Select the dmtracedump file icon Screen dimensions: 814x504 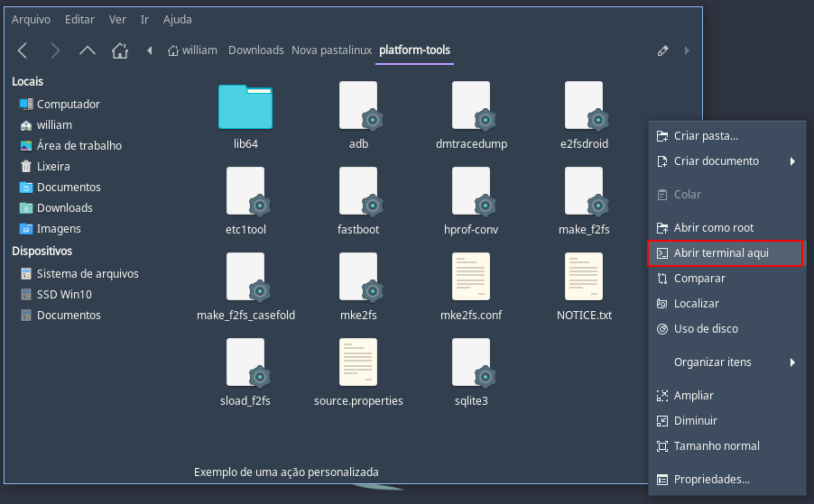(474, 105)
